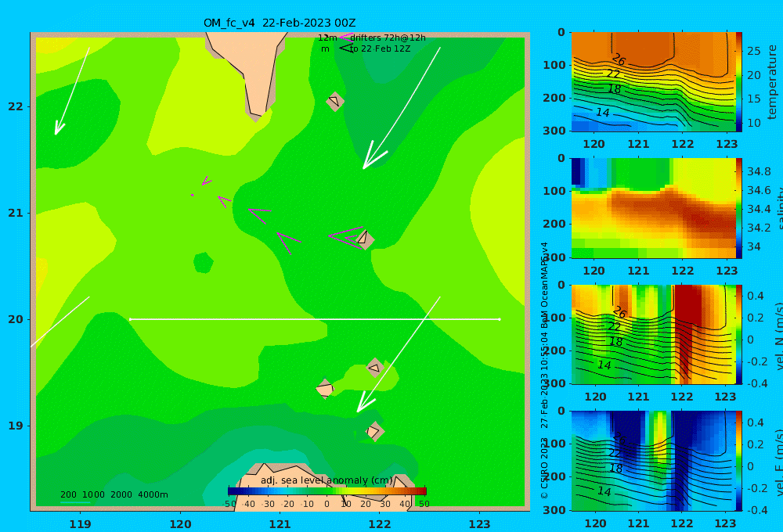This screenshot has height=532, width=783.
Task: Click the temperature section panel
Action: 654,82
